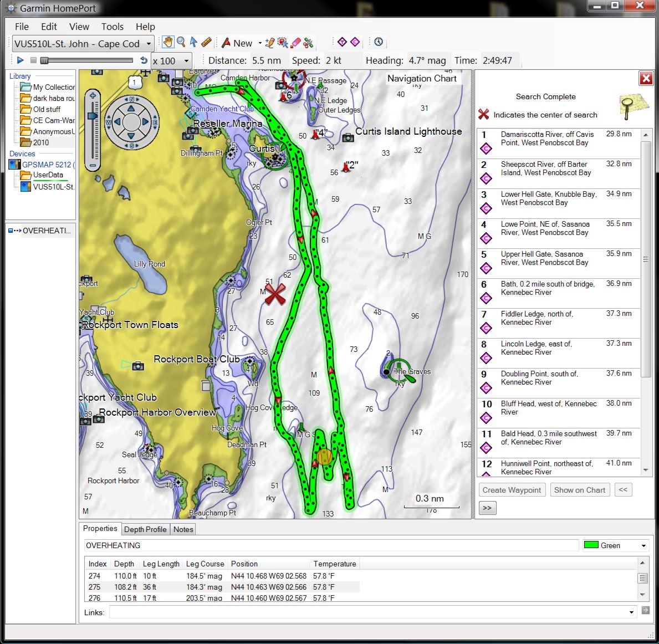Viewport: 659px width, 644px height.
Task: Adjust the map zoom slider handle
Action: coord(92,115)
